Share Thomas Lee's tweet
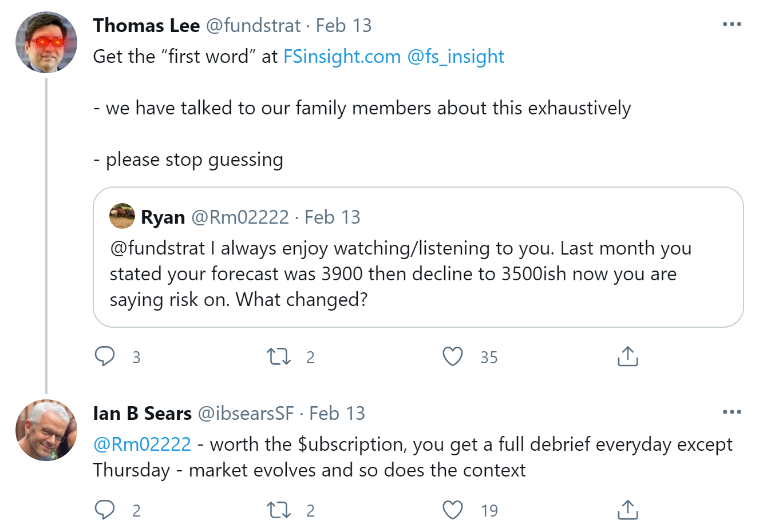The image size is (759, 532). pyautogui.click(x=627, y=356)
